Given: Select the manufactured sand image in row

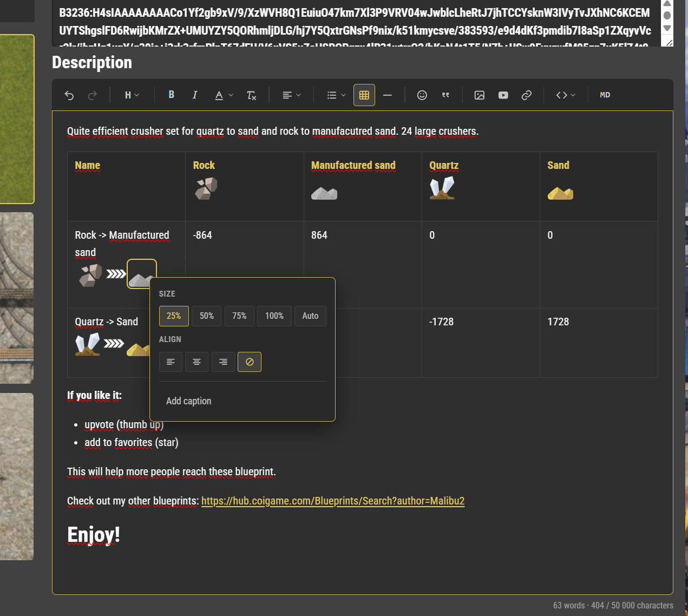Looking at the screenshot, I should pos(141,274).
